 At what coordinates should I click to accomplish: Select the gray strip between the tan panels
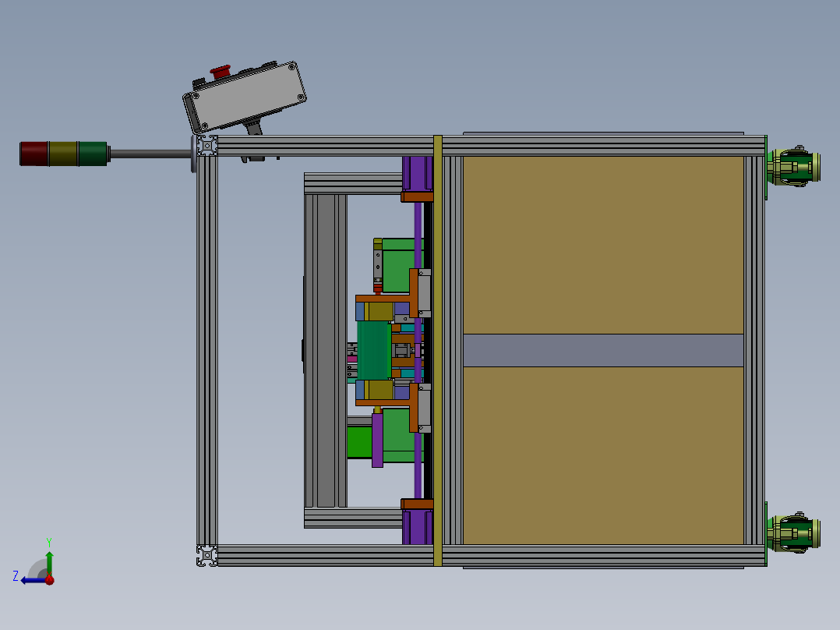click(602, 350)
